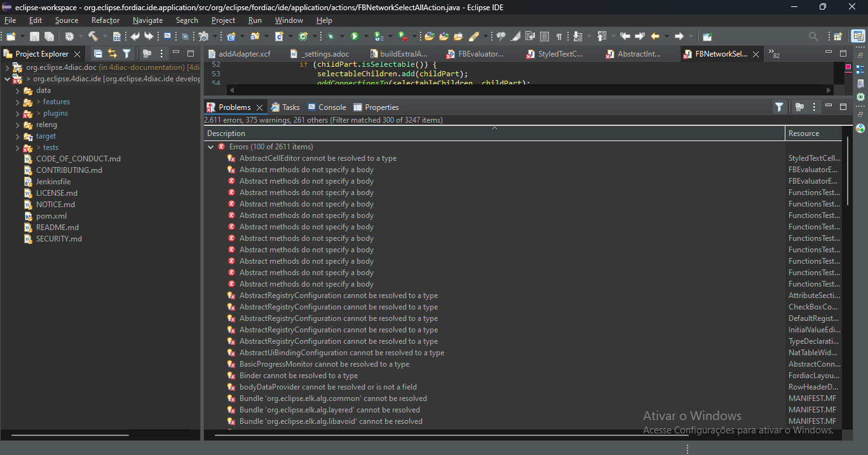Click the yellow Back navigation arrow
The image size is (868, 455).
pos(655,36)
